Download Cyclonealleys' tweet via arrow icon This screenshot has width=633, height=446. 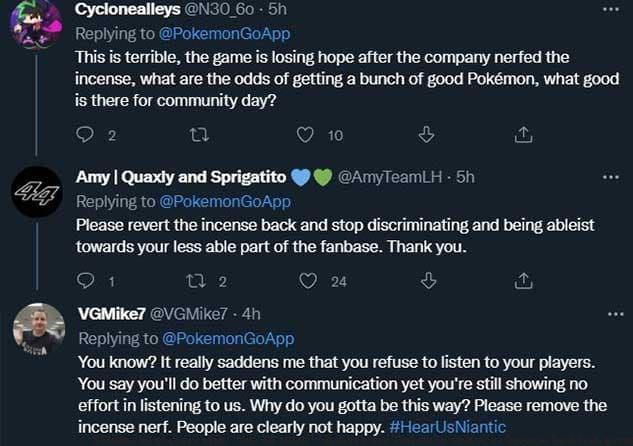coord(424,135)
